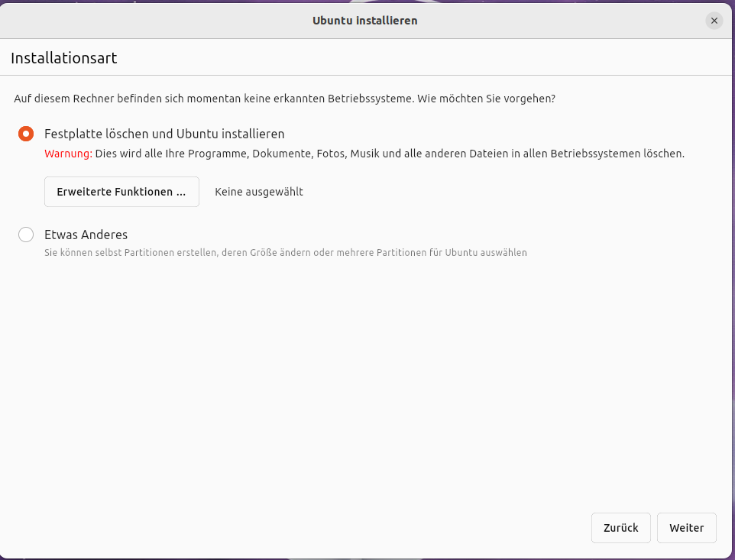Click the "Ubuntu installieren" window title
The image size is (735, 560).
[x=364, y=21]
